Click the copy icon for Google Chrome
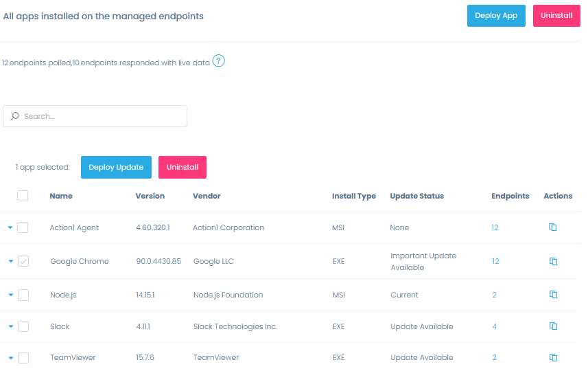 [554, 261]
